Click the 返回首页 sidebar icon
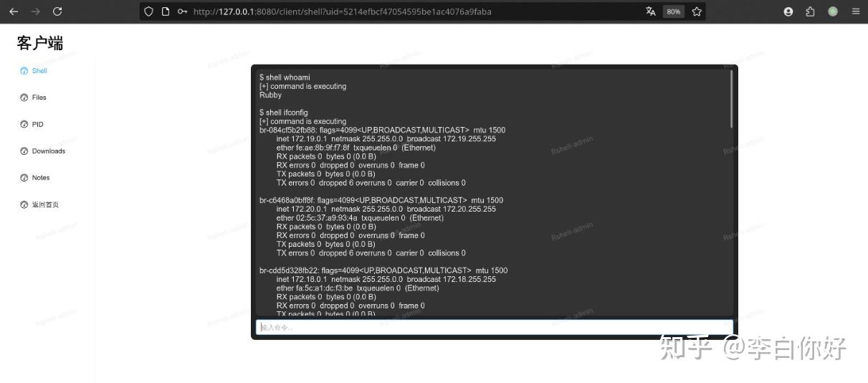The image size is (868, 383). 24,204
